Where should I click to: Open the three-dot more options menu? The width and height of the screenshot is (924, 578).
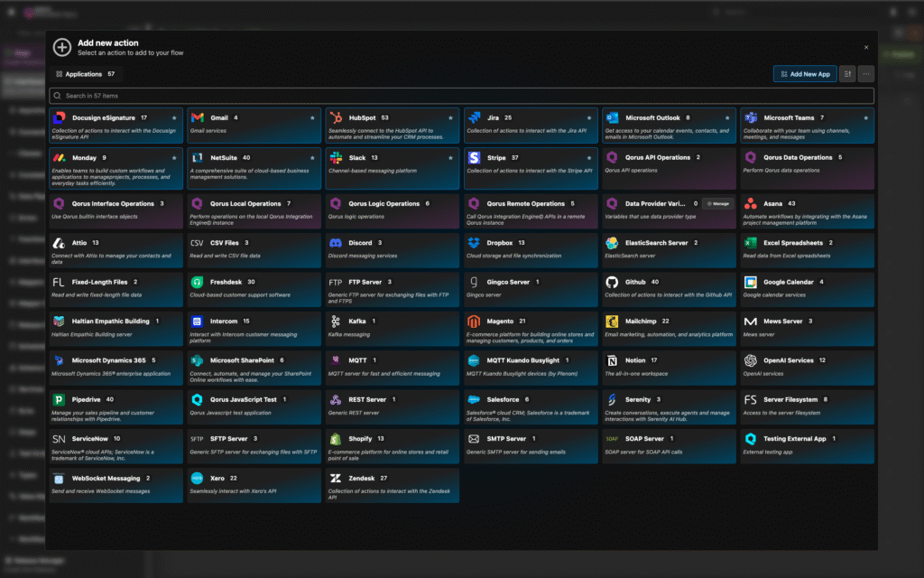click(x=866, y=74)
